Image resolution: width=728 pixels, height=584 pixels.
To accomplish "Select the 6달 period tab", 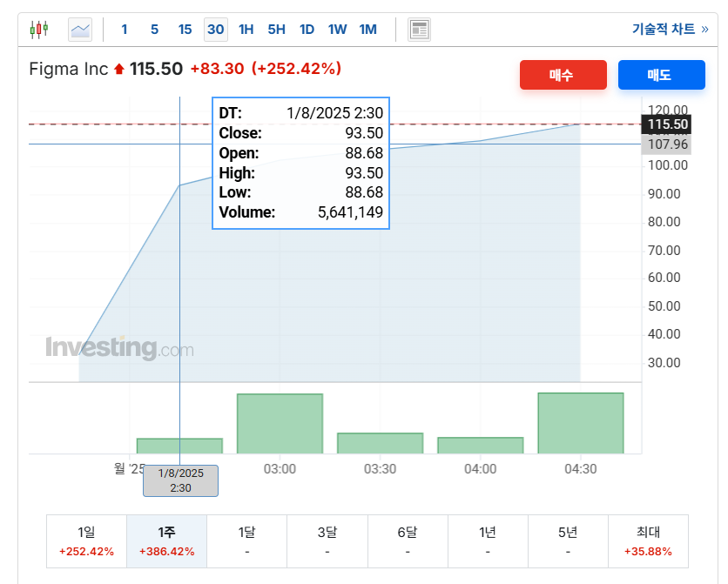I will pos(408,541).
